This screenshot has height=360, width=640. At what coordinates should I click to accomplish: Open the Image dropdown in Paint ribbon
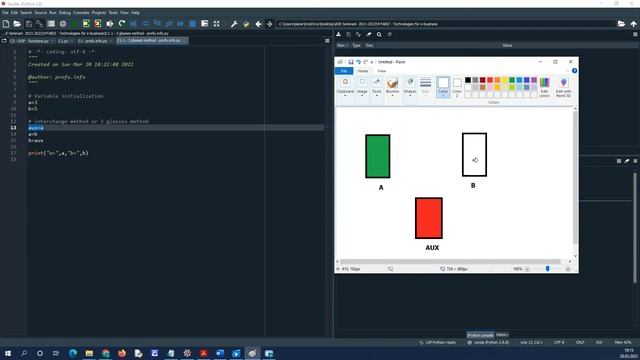[x=362, y=86]
